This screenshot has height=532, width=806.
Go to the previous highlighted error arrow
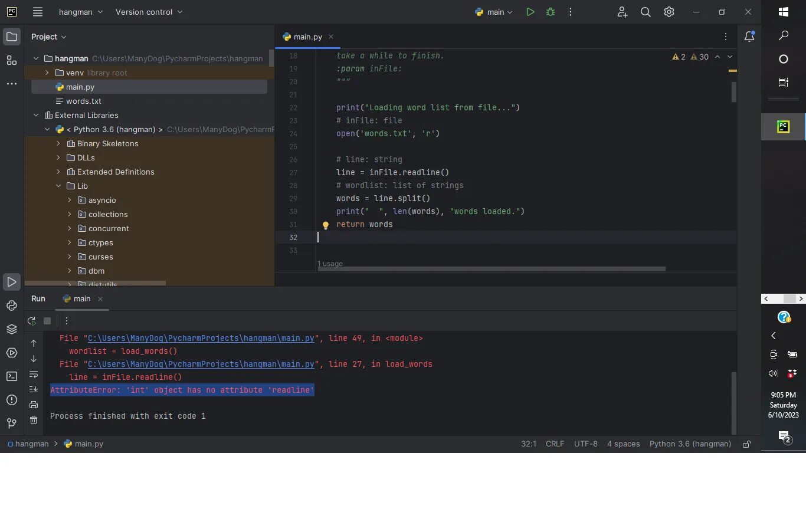pos(717,57)
